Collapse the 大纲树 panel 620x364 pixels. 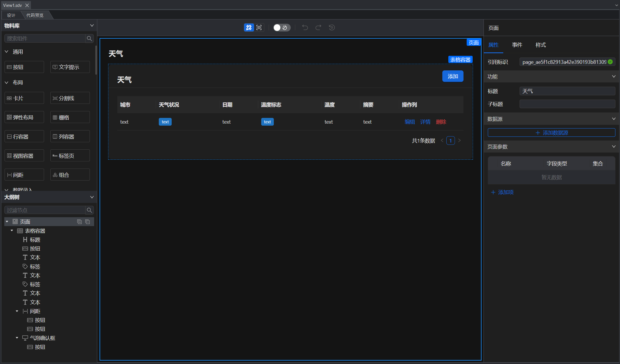click(92, 197)
